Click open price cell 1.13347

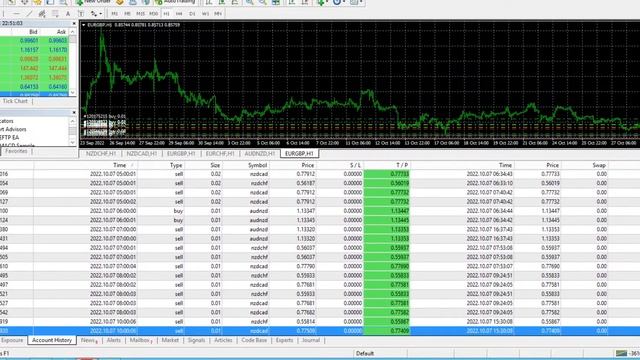pyautogui.click(x=306, y=211)
